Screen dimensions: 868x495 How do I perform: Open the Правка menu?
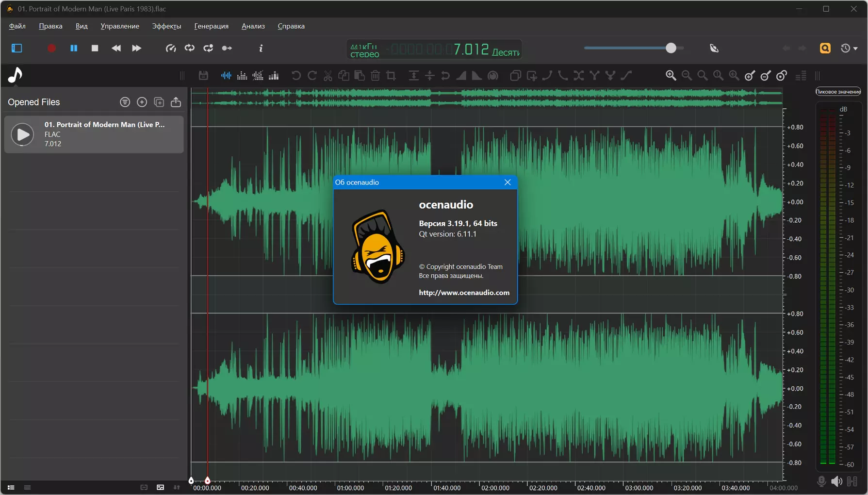coord(50,26)
